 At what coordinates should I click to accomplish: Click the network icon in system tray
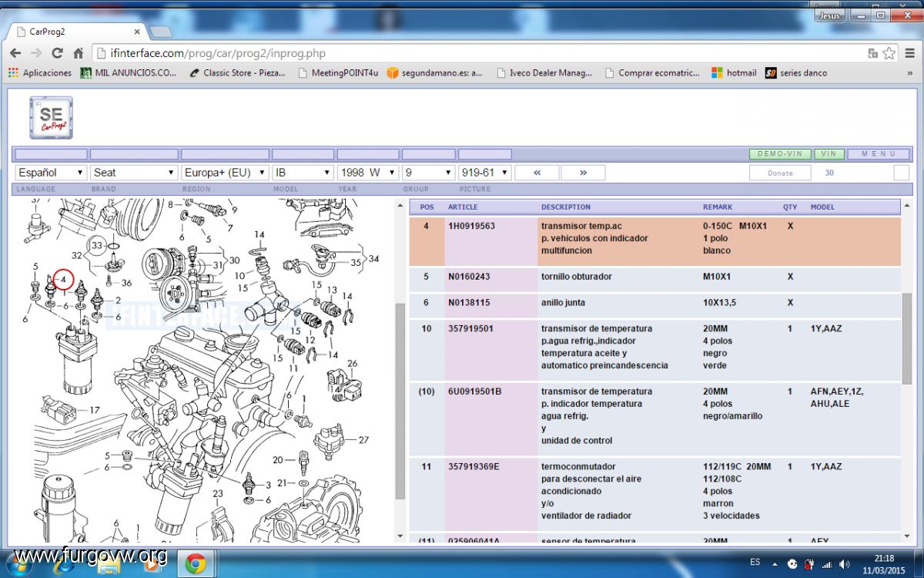pyautogui.click(x=826, y=563)
